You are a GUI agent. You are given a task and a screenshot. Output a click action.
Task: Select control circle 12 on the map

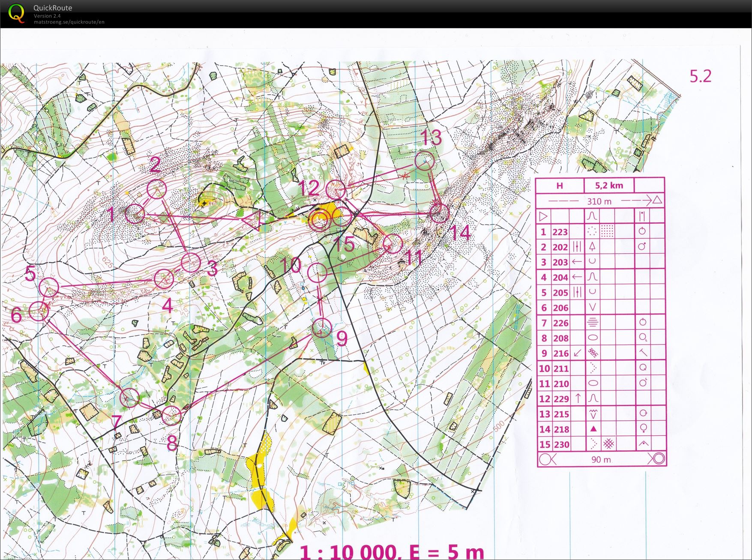point(336,190)
